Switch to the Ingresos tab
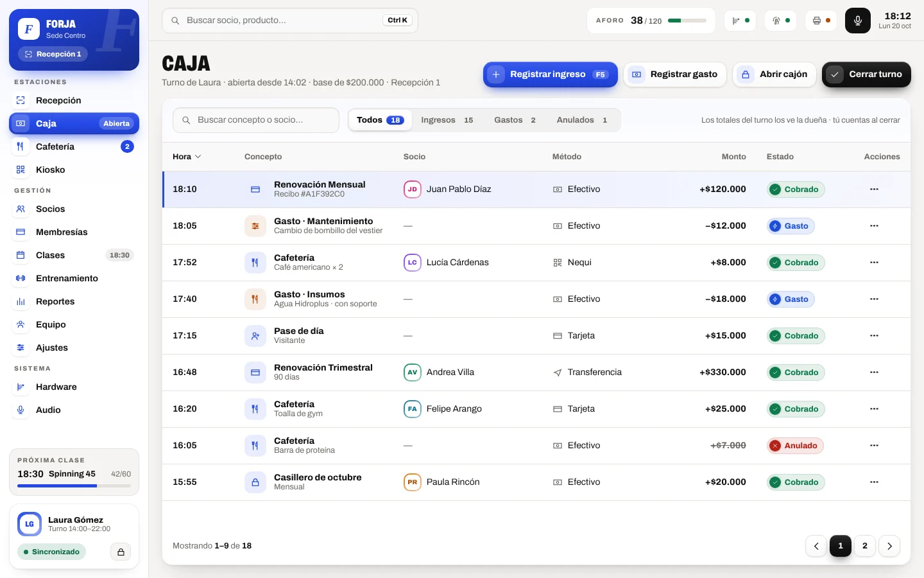The width and height of the screenshot is (924, 578). (x=447, y=120)
